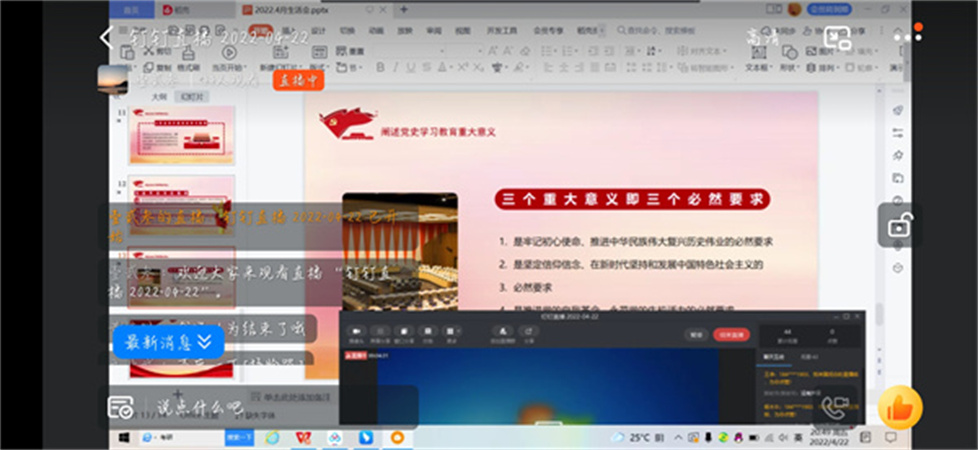This screenshot has width=978, height=450.
Task: Click the red 结束直播 button
Action: pyautogui.click(x=731, y=335)
